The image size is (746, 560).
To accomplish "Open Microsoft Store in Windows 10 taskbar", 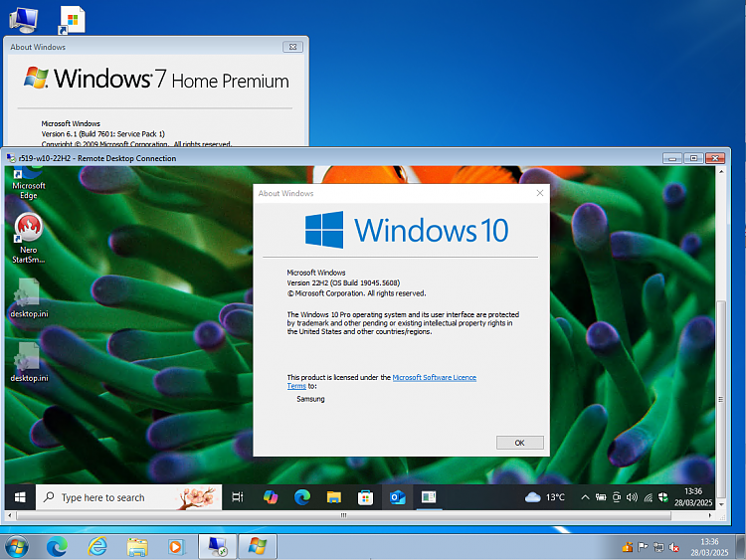I will click(365, 497).
